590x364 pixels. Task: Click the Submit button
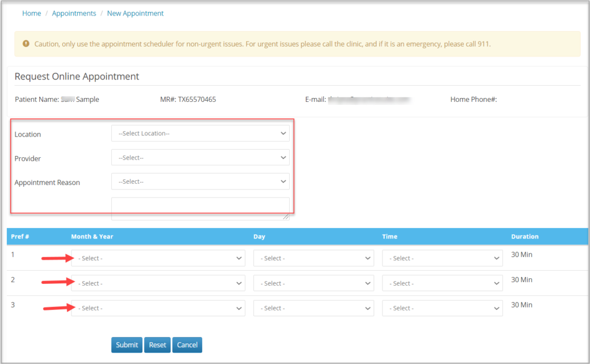click(x=127, y=345)
